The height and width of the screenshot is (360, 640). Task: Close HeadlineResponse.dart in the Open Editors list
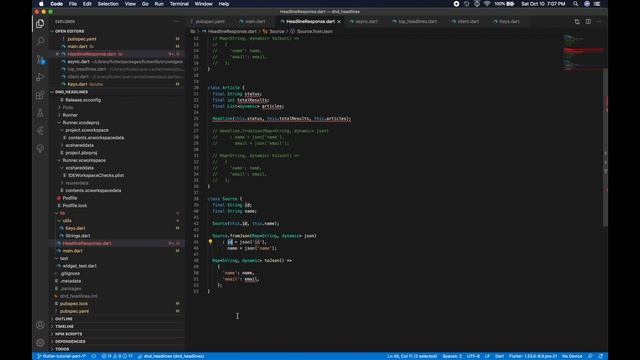tap(57, 54)
